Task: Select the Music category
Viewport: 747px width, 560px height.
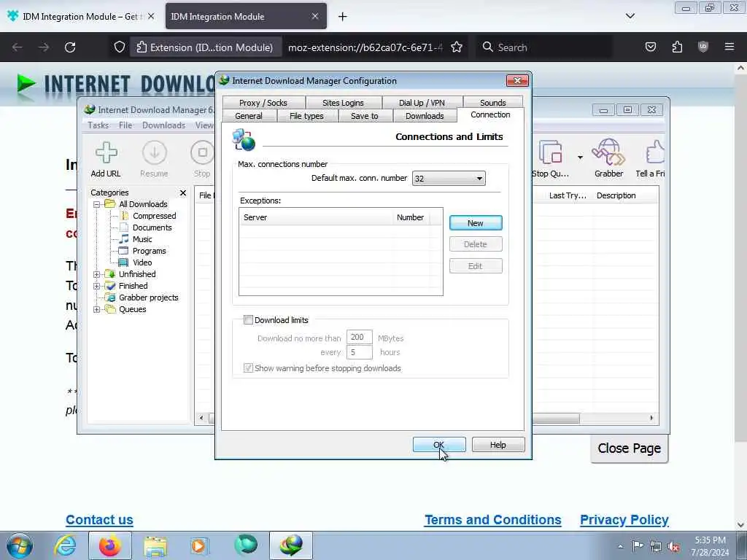Action: click(142, 239)
